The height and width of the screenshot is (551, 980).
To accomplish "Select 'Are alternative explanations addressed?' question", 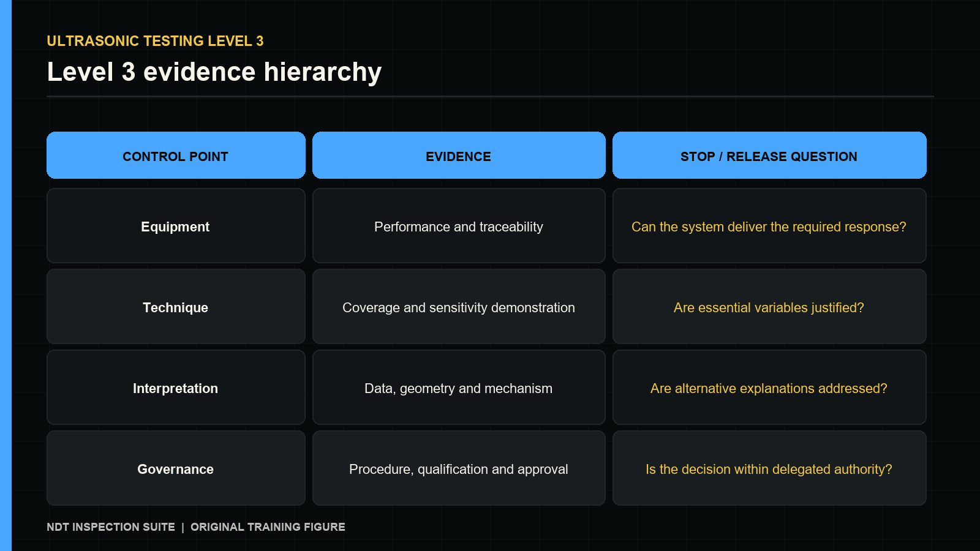I will tap(769, 388).
